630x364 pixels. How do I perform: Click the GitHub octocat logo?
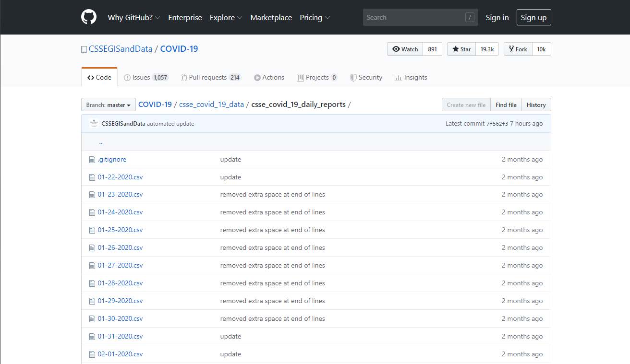89,17
